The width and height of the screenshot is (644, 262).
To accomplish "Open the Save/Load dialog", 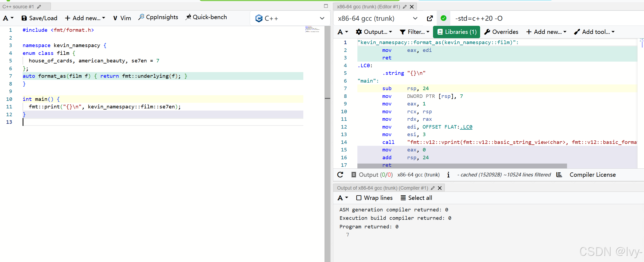I will click(39, 18).
